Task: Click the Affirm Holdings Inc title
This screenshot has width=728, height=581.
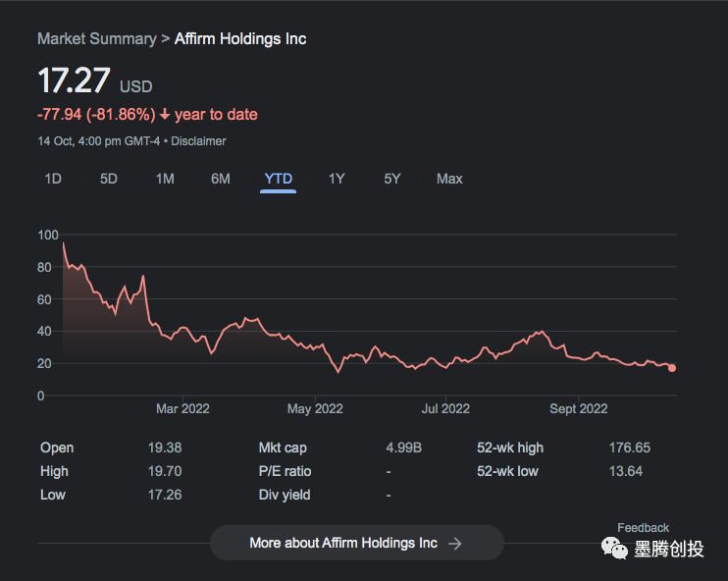Action: (x=240, y=38)
